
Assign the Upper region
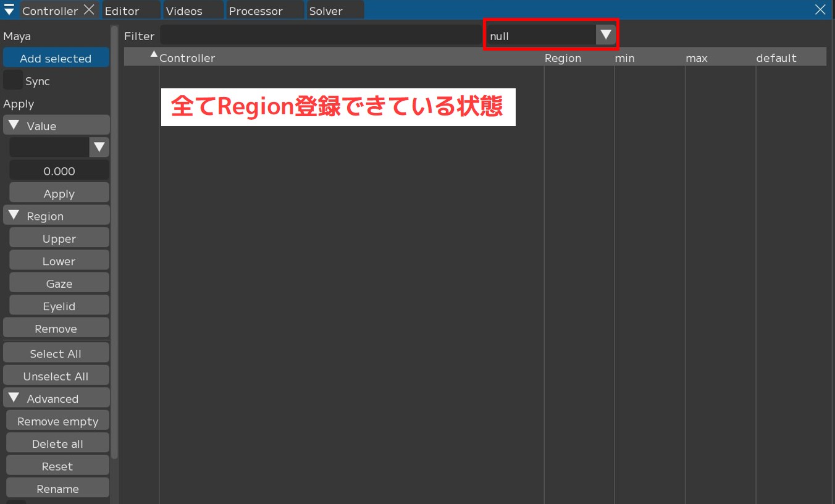click(x=59, y=238)
